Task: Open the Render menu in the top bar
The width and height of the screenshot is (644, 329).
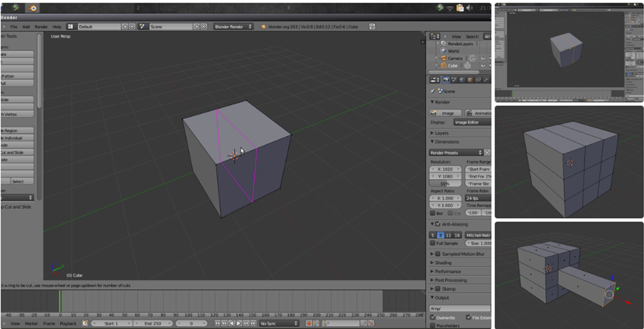Action: tap(41, 27)
